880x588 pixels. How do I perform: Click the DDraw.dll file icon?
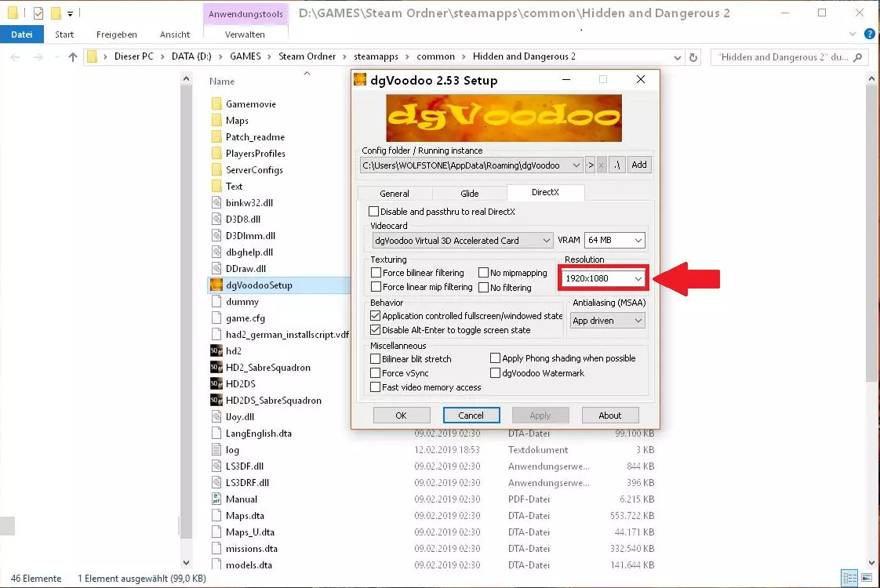pyautogui.click(x=216, y=268)
